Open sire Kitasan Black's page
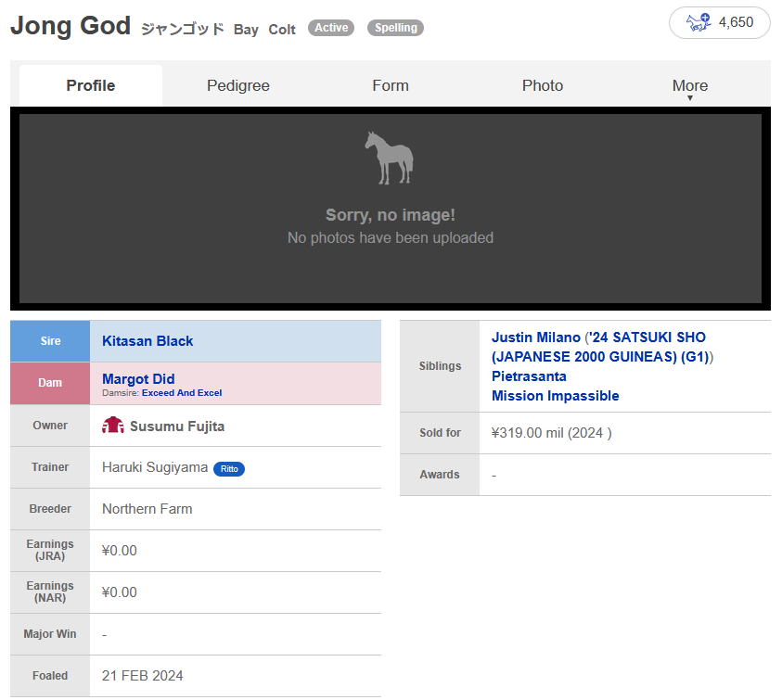 pyautogui.click(x=147, y=341)
